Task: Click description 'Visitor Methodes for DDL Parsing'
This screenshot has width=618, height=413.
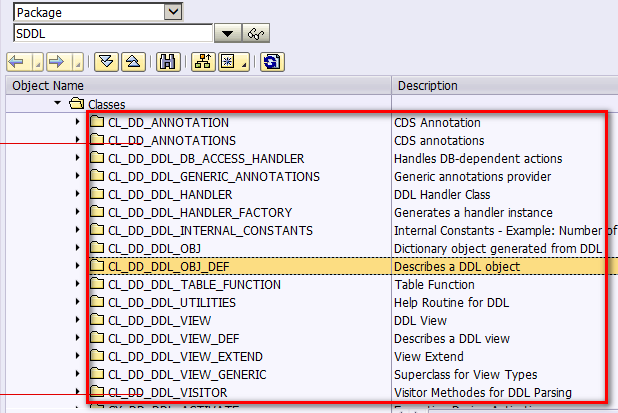Action: [x=483, y=393]
